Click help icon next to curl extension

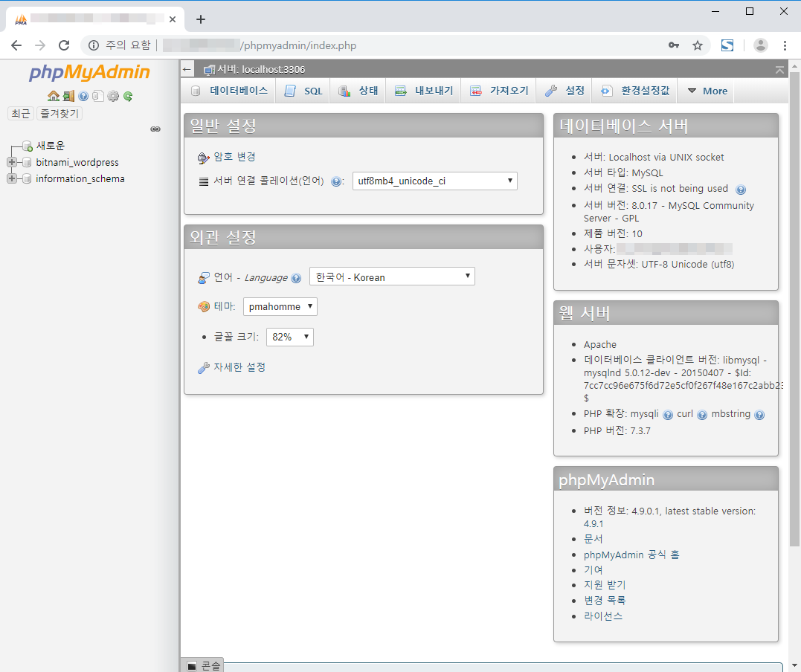point(702,415)
